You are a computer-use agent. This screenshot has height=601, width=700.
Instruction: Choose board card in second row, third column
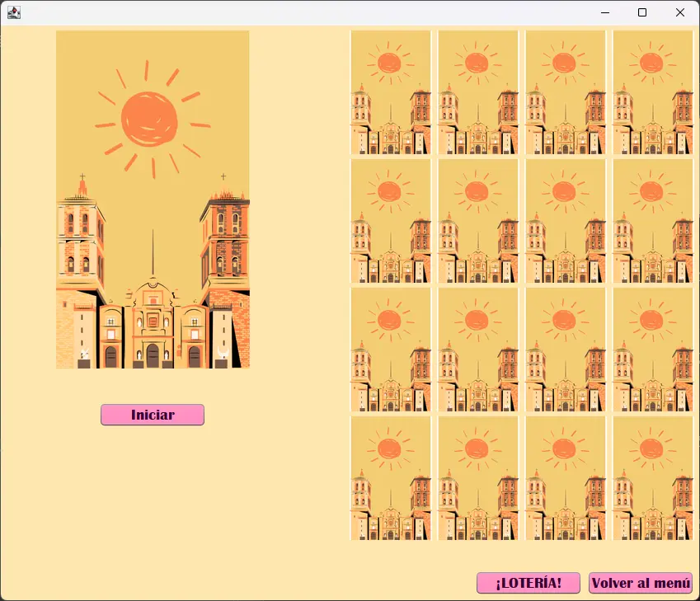pyautogui.click(x=566, y=221)
